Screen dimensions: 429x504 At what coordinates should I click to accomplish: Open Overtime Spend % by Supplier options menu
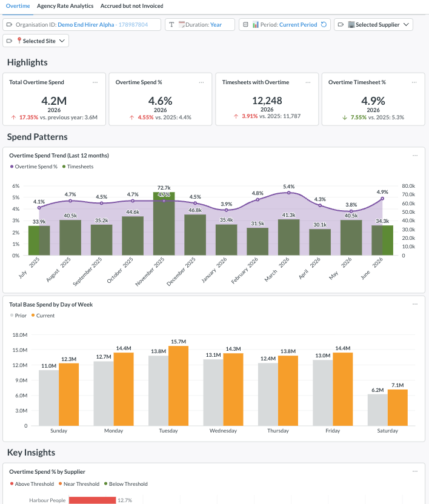click(x=415, y=471)
